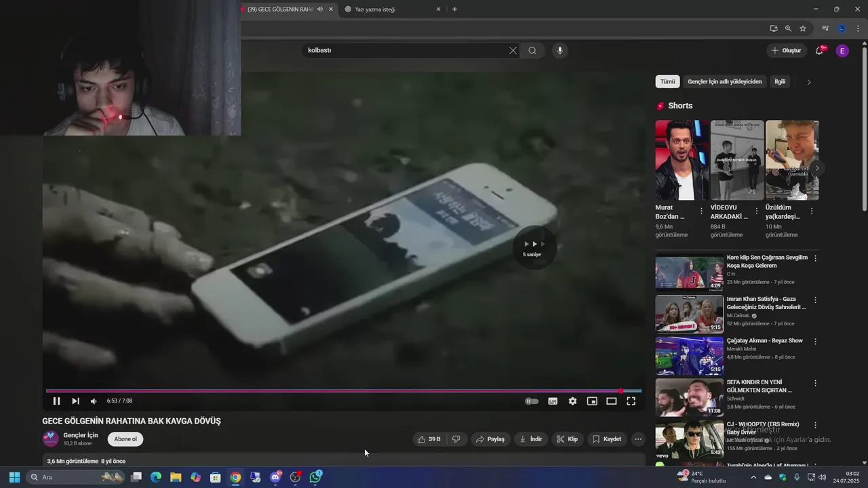Open WhatsApp from the taskbar

pyautogui.click(x=315, y=477)
